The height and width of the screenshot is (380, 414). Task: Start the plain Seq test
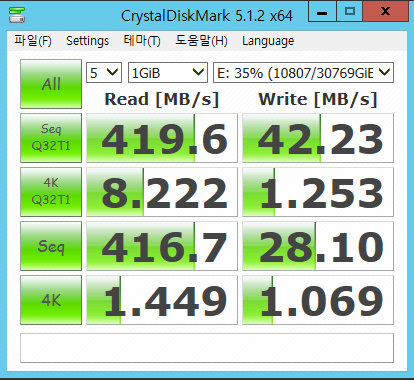pos(51,246)
